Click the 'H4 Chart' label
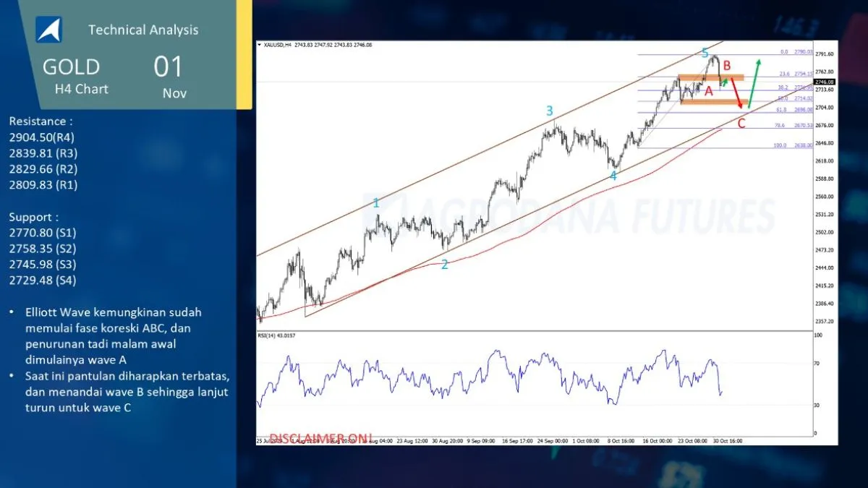 point(82,89)
